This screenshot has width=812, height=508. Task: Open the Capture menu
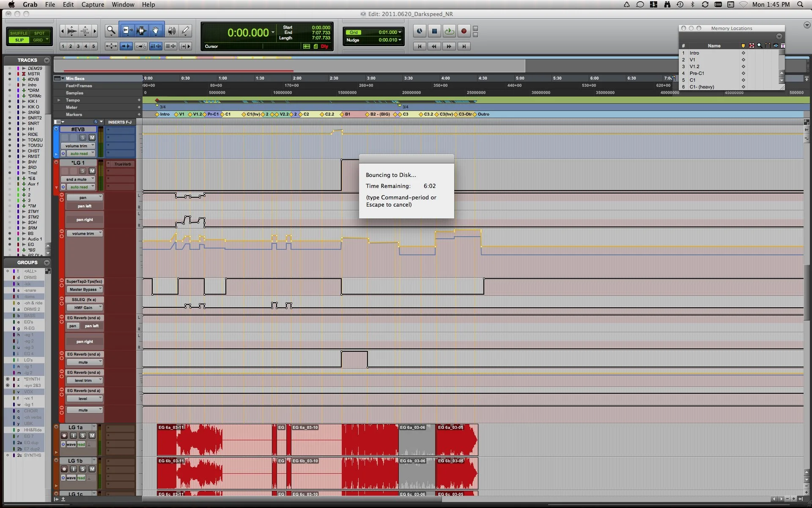point(93,5)
